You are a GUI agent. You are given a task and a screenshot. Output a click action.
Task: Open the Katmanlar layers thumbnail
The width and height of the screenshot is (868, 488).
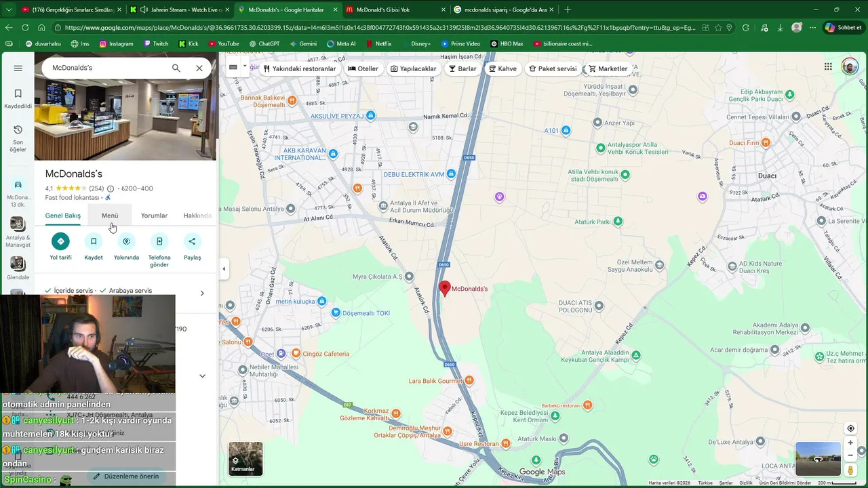245,459
